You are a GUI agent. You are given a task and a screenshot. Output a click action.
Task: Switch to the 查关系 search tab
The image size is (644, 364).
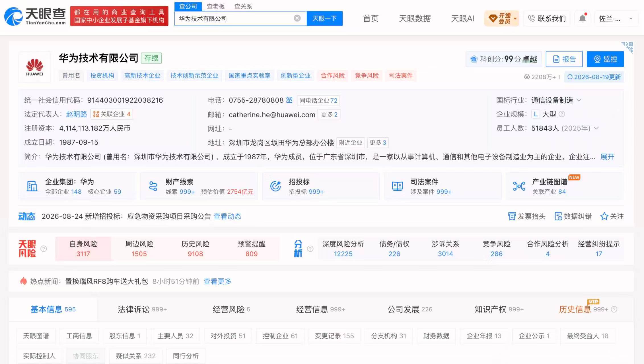point(243,6)
